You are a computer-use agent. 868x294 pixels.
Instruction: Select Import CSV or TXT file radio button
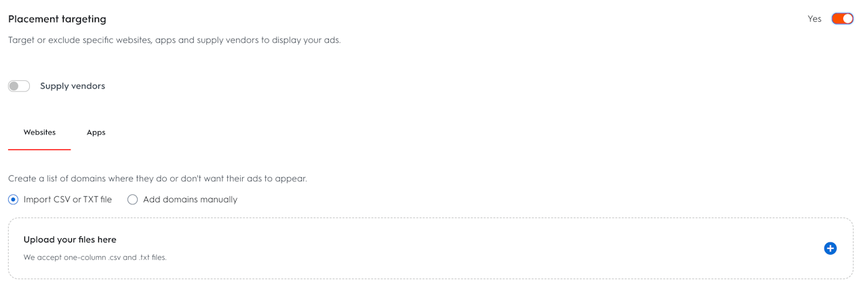pyautogui.click(x=14, y=200)
